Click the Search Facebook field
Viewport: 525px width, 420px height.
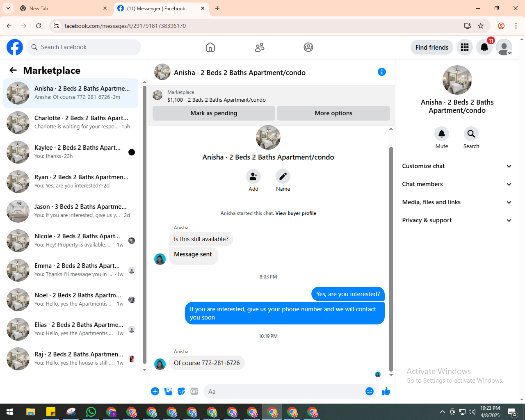[x=84, y=47]
